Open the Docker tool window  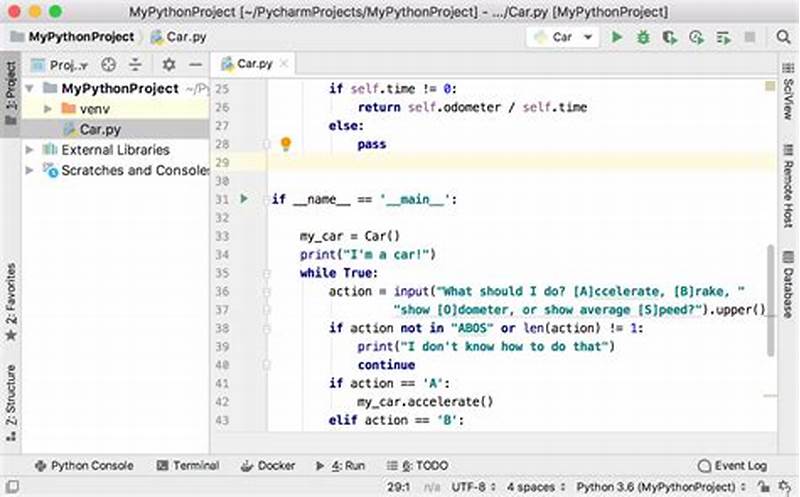click(268, 465)
